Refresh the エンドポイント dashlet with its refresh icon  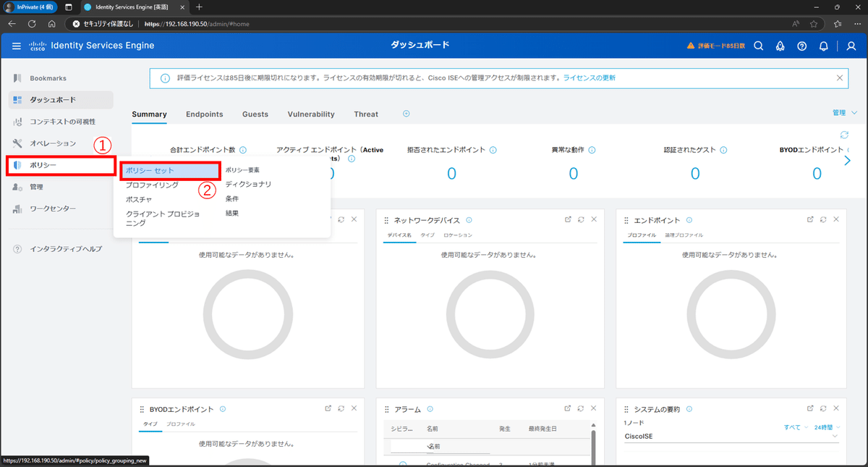(823, 218)
